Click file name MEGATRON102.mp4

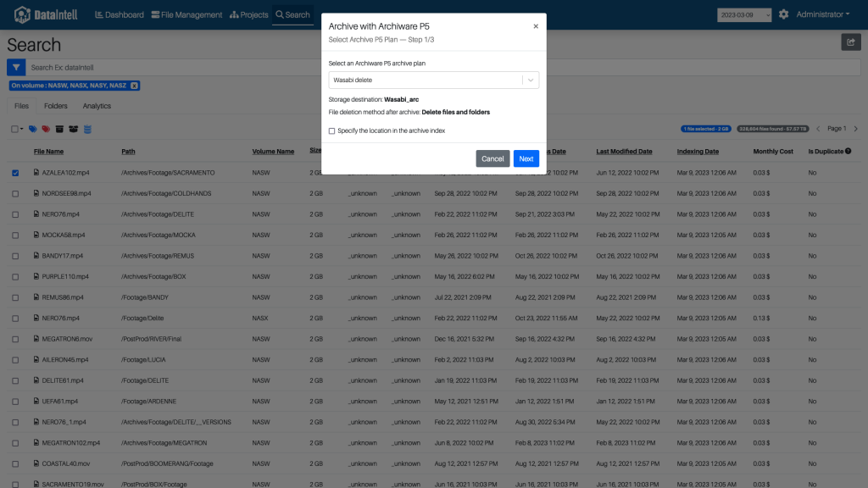pos(71,442)
